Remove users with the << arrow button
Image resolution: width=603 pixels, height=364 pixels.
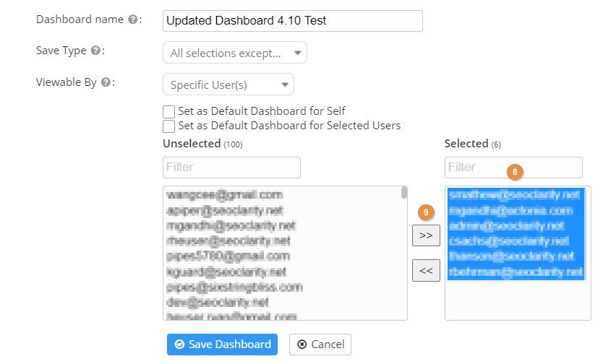coord(426,270)
